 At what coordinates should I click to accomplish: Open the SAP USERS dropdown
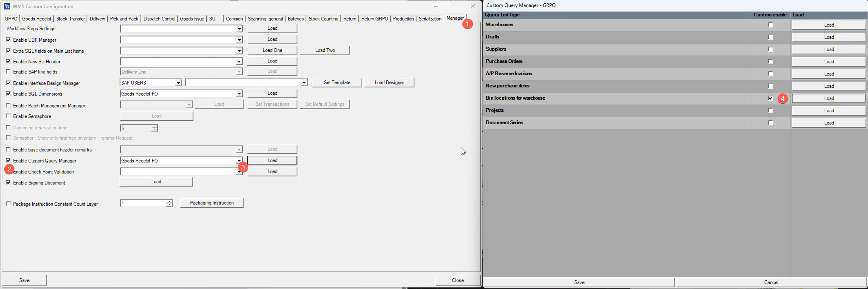[179, 82]
